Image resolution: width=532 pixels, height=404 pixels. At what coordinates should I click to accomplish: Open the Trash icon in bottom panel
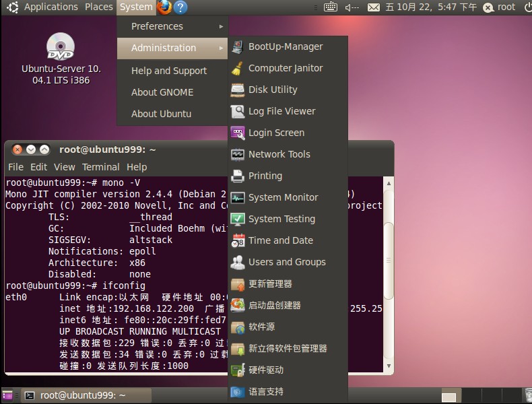528,395
